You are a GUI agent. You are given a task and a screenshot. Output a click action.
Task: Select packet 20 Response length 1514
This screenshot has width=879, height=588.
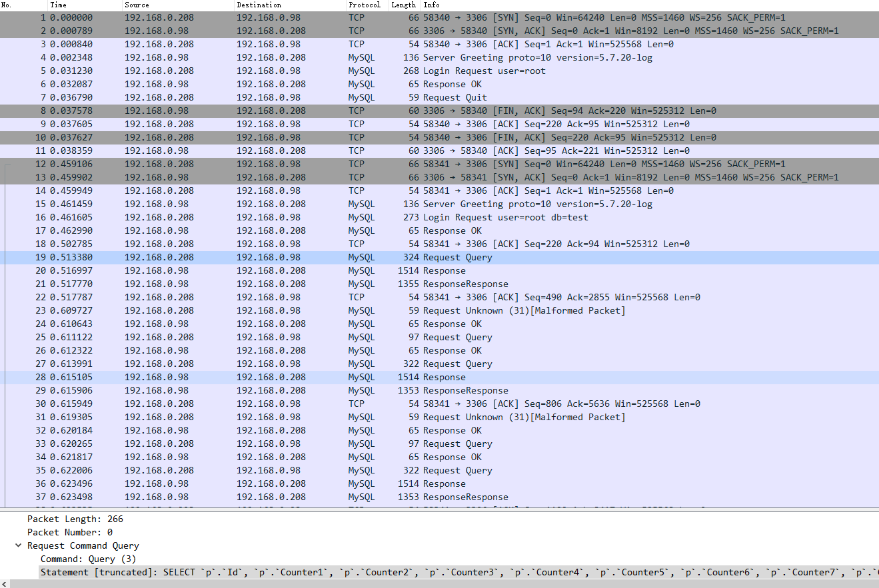[439, 270]
